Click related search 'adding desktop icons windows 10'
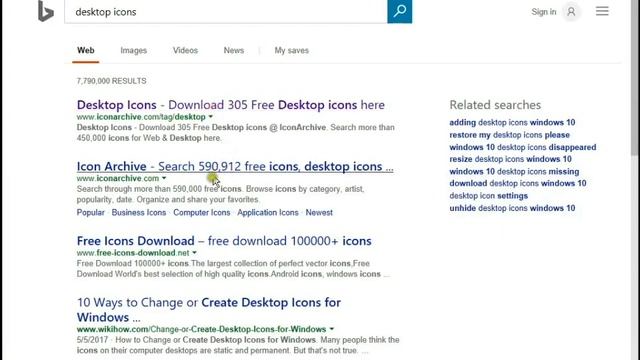The width and height of the screenshot is (640, 360). point(512,122)
